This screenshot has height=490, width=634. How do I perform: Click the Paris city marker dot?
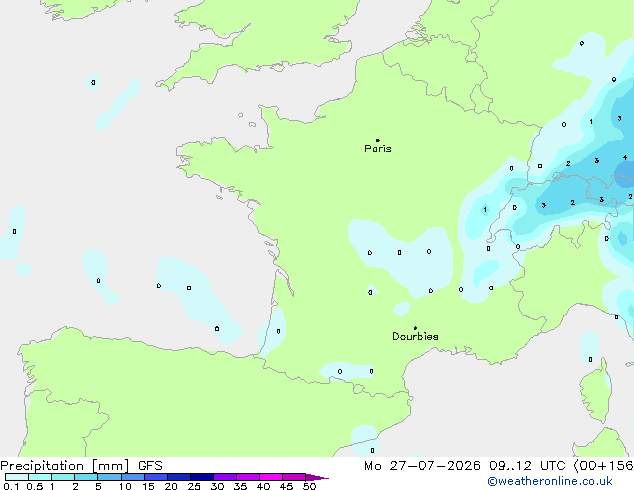click(378, 140)
